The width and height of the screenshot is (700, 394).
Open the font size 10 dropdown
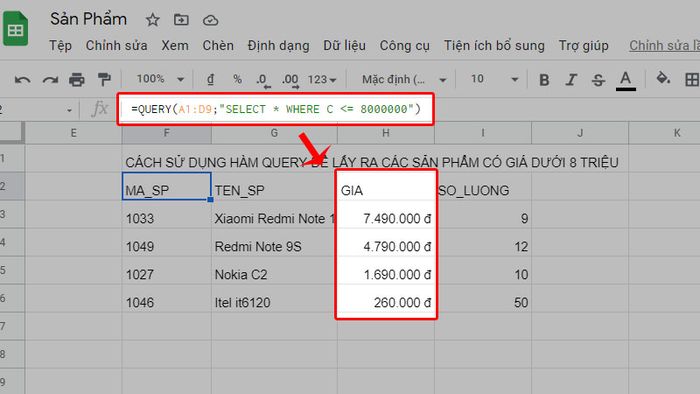pos(494,79)
